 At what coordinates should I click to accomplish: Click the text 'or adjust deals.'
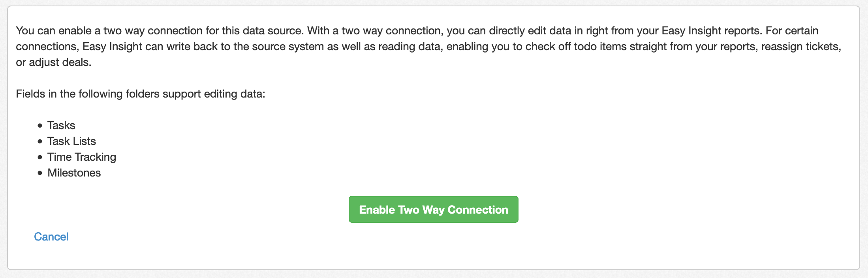(x=54, y=62)
